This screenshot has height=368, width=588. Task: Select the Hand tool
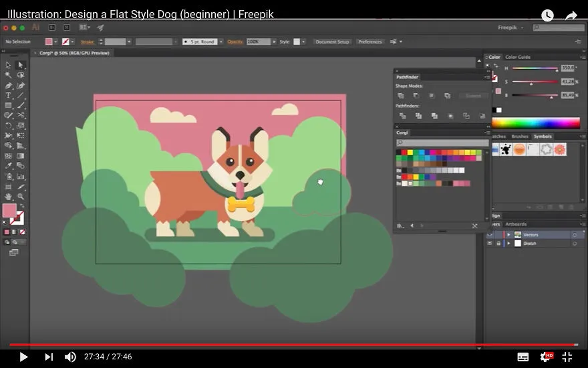tap(8, 197)
